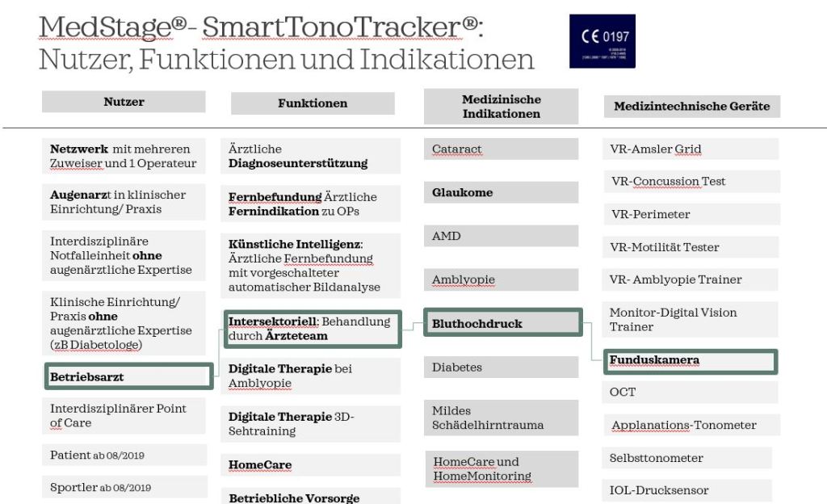Click the Cataract indication box
Image resolution: width=827 pixels, height=504 pixels.
coord(501,149)
